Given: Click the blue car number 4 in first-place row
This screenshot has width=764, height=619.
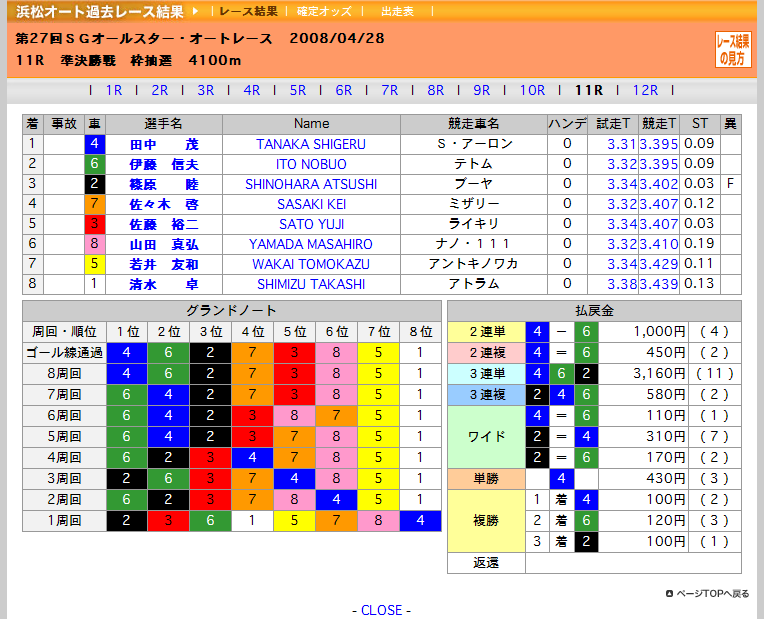Looking at the screenshot, I should tap(95, 144).
